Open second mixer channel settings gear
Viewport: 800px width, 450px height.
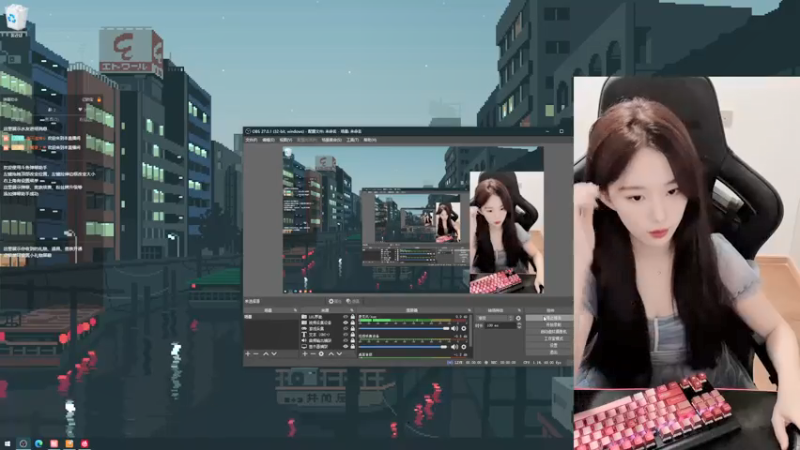click(464, 347)
